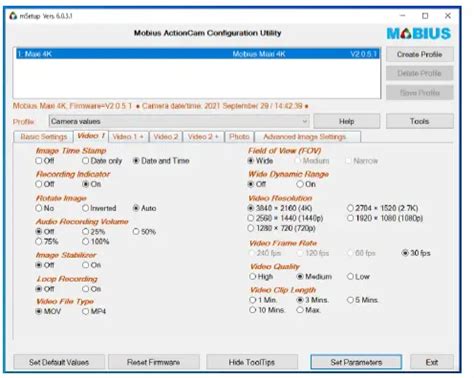Select 1920 × 1080 (1080p) resolution
This screenshot has width=474, height=378.
(x=385, y=218)
